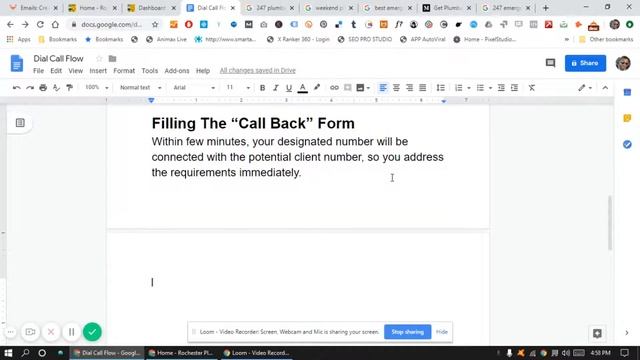Viewport: 640px width, 360px height.
Task: Click the Print icon
Action: click(43, 88)
